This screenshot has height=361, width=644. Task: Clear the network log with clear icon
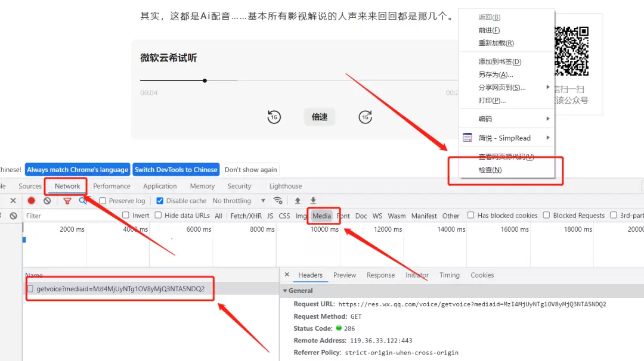tap(47, 201)
